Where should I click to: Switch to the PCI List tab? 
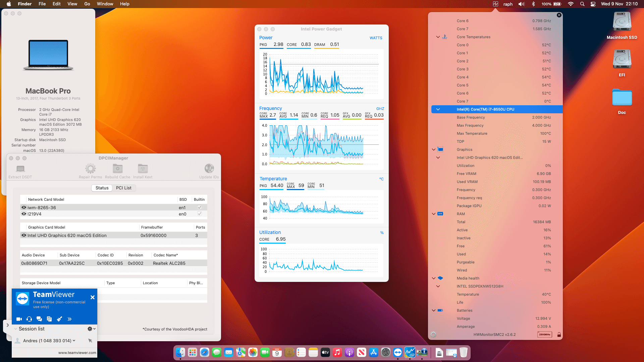123,188
